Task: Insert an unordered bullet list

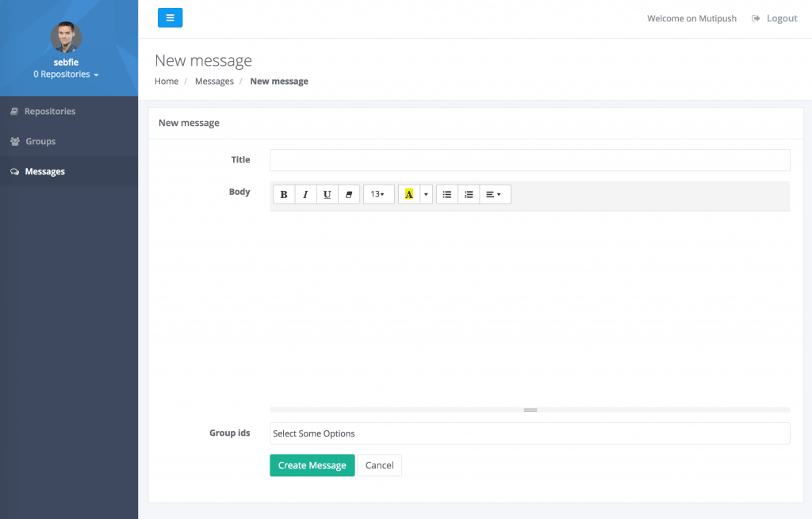Action: 447,195
